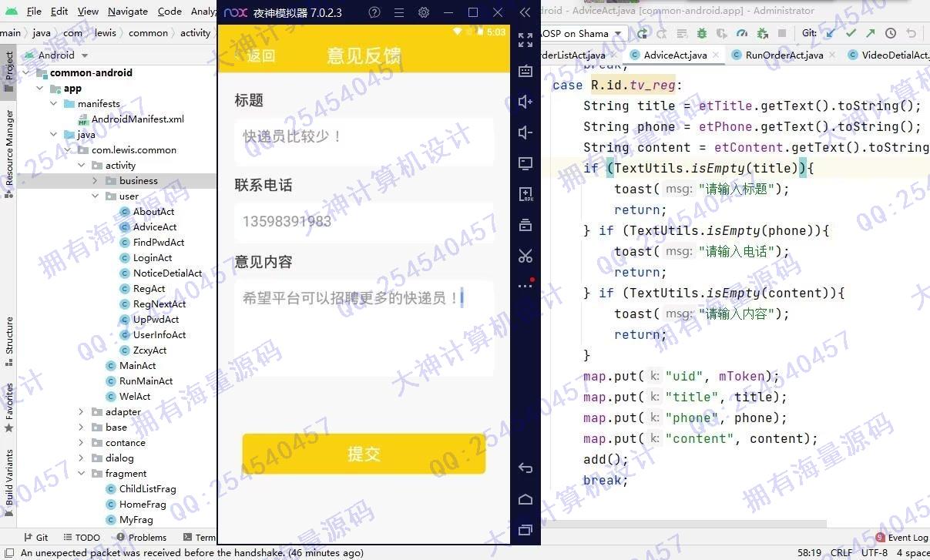Toggle tool window quick-access icon in status bar
930x560 pixels.
pyautogui.click(x=8, y=552)
